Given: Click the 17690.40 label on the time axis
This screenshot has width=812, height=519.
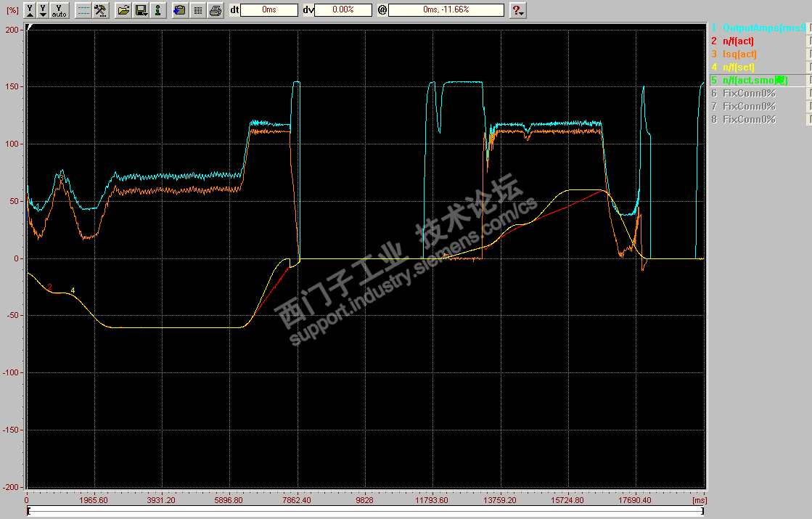Looking at the screenshot, I should click(635, 500).
